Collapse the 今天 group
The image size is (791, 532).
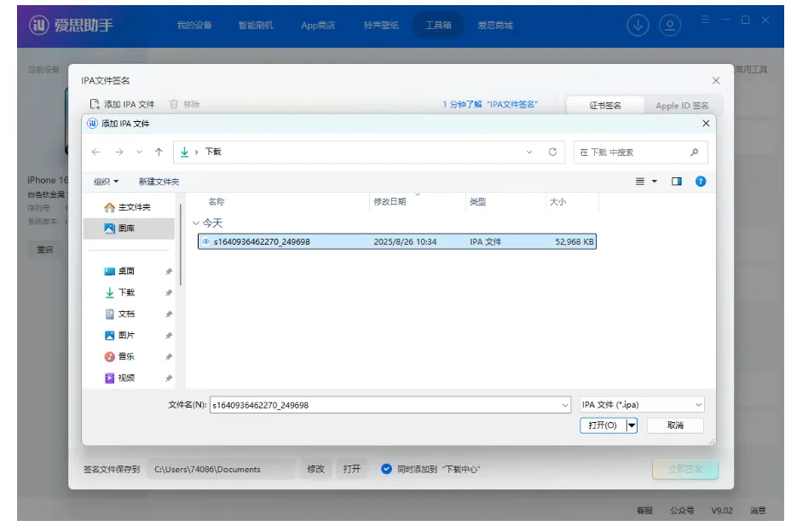tap(196, 223)
